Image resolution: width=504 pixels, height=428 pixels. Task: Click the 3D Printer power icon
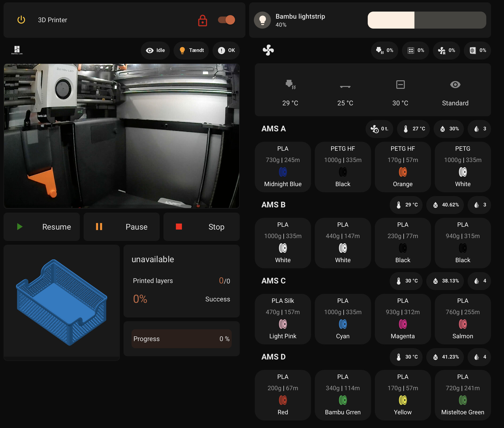pos(21,20)
